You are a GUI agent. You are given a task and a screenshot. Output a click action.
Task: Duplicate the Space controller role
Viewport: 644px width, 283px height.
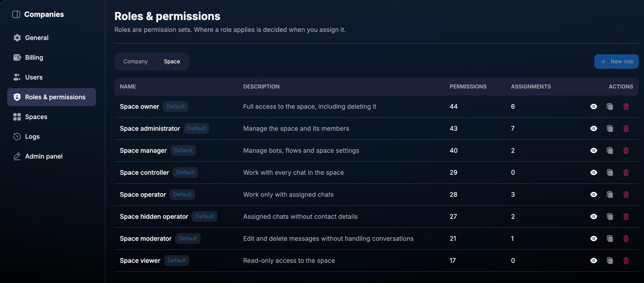610,172
